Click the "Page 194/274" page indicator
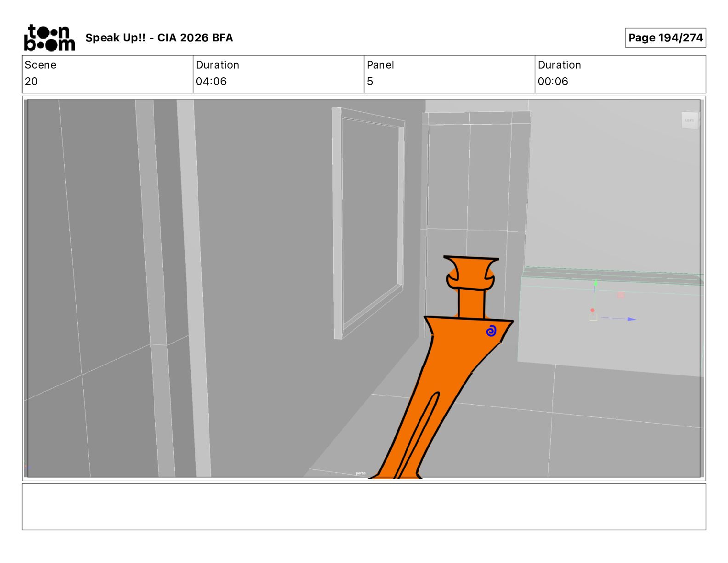 [665, 38]
